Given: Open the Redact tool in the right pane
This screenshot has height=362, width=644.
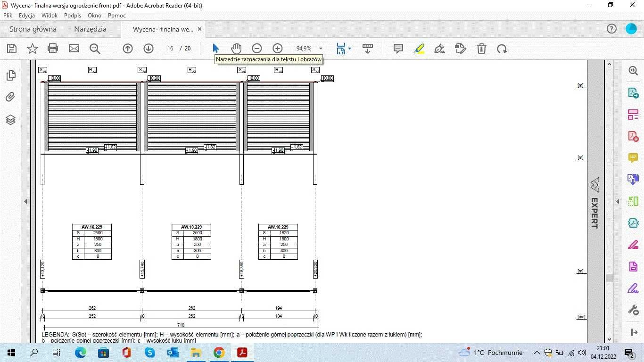Looking at the screenshot, I should (x=633, y=245).
